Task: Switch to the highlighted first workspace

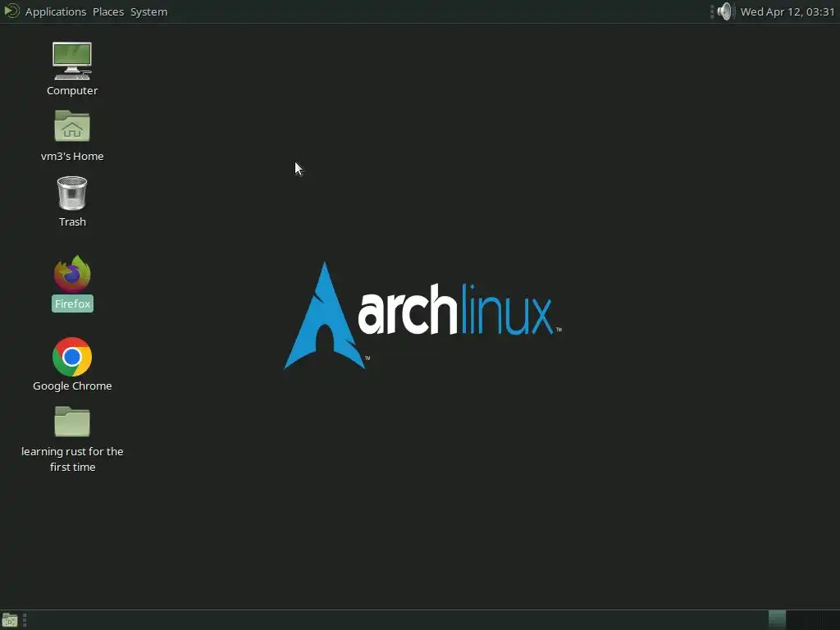Action: (x=777, y=620)
